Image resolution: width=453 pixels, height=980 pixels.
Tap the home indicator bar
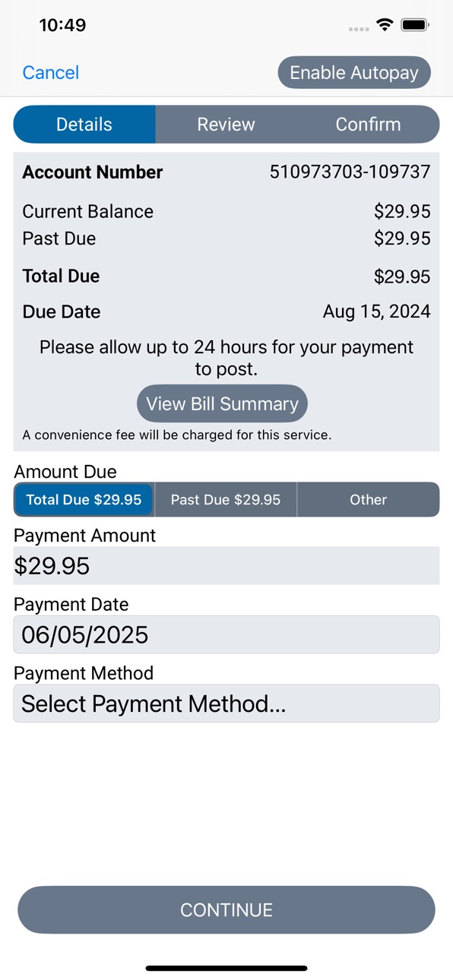(226, 969)
